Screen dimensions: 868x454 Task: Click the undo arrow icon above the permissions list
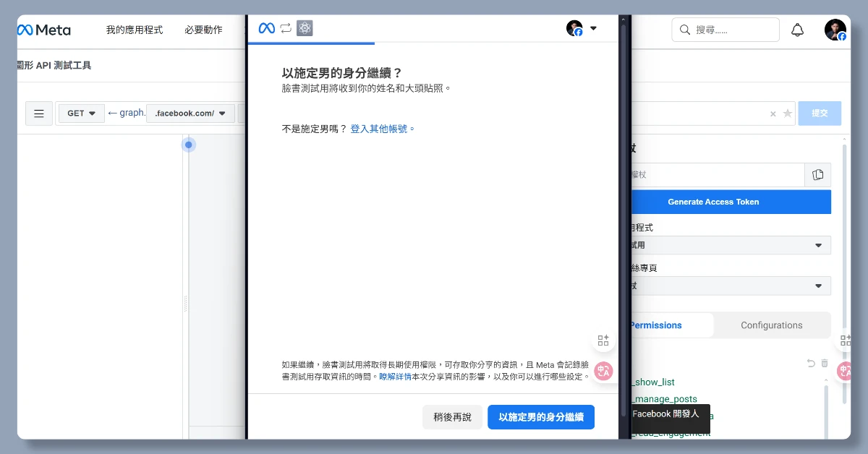[811, 363]
